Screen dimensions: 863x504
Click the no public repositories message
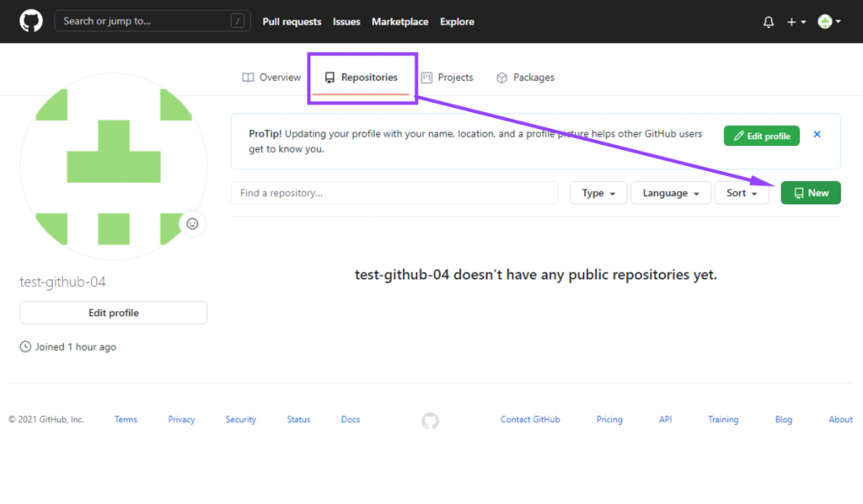point(535,275)
